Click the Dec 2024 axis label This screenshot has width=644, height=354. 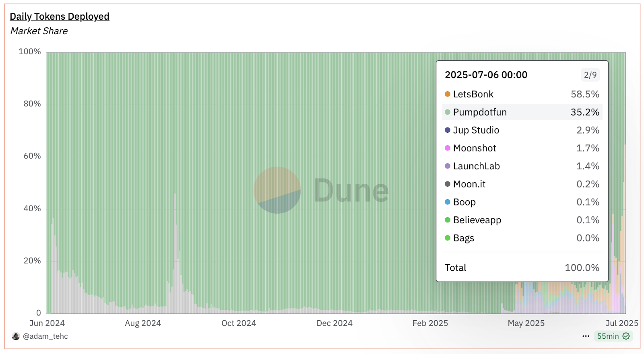pos(334,323)
